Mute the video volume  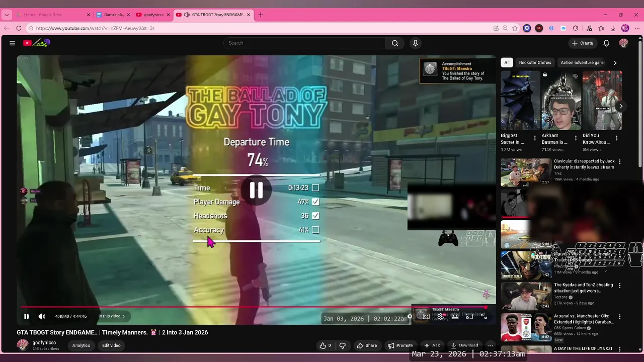coord(42,316)
